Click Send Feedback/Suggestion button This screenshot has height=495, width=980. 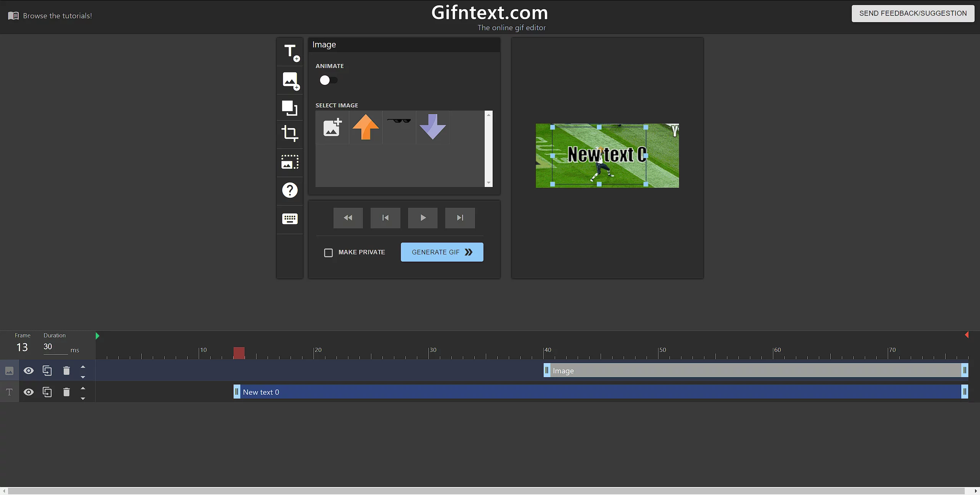point(913,13)
